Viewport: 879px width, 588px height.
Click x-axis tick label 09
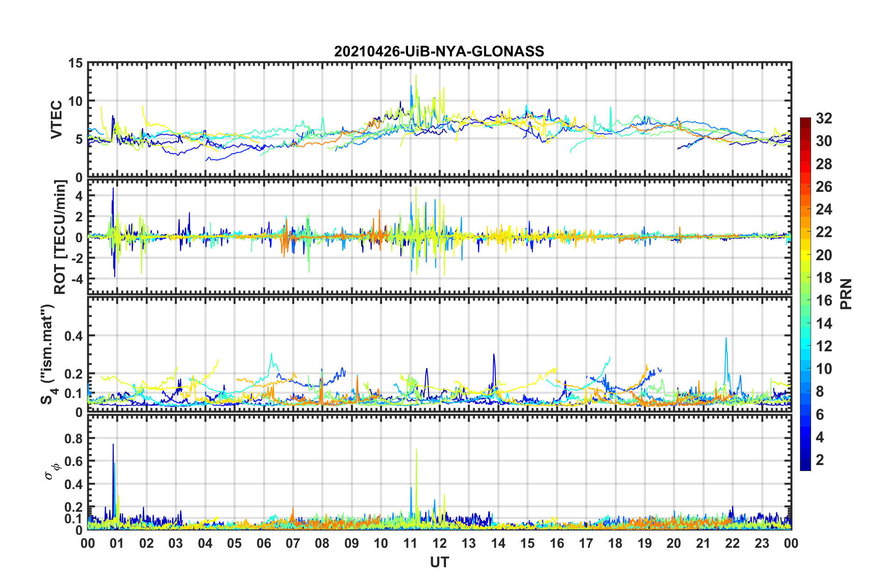pos(352,543)
